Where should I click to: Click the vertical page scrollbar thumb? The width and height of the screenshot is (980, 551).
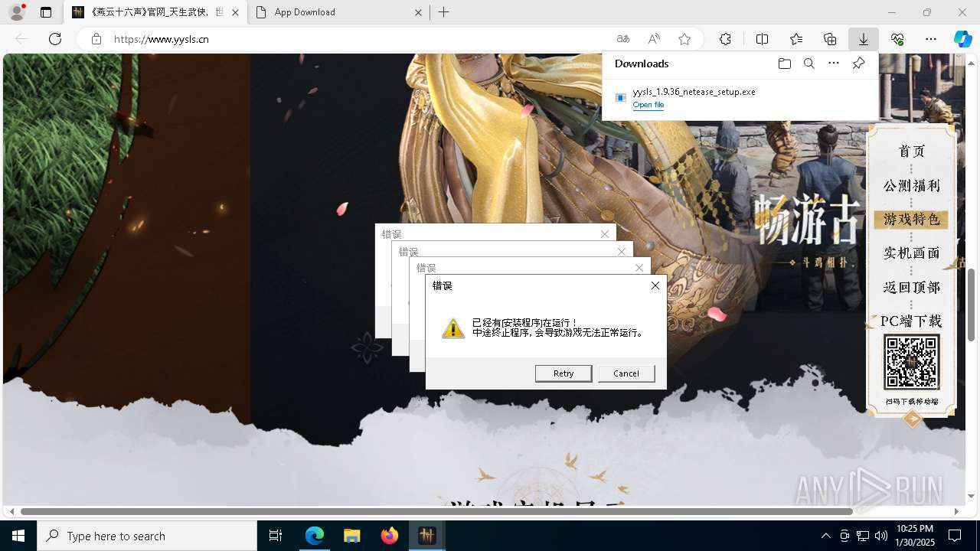(x=972, y=305)
